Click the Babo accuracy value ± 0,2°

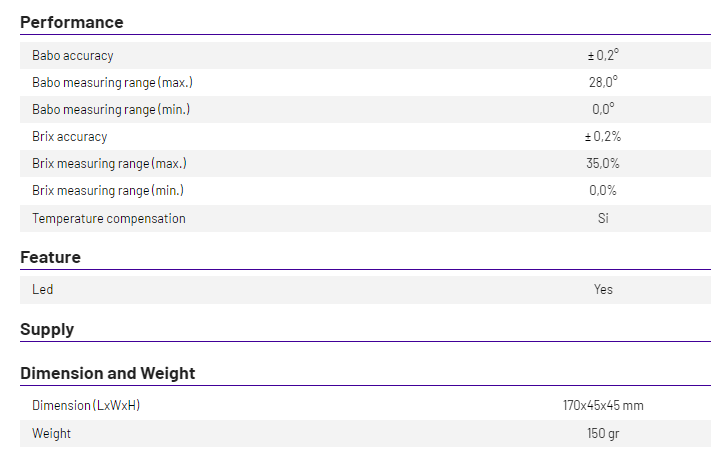602,56
